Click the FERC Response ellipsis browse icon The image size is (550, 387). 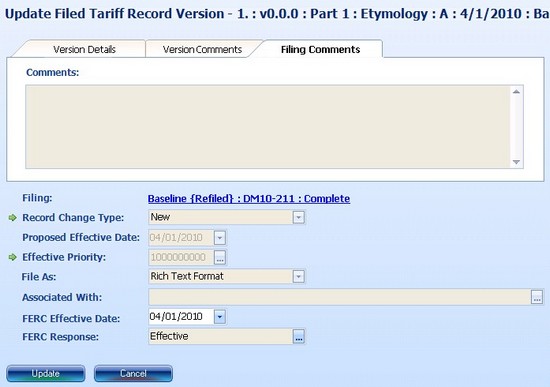point(299,336)
